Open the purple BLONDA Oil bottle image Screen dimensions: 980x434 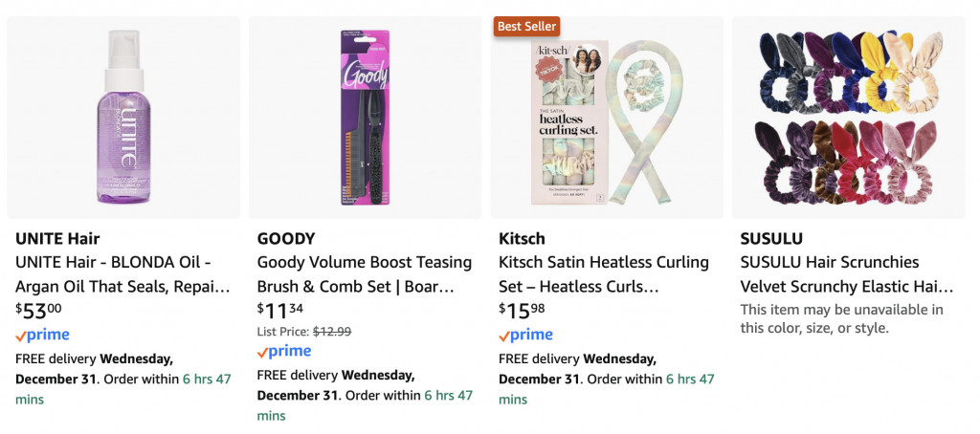[123, 117]
